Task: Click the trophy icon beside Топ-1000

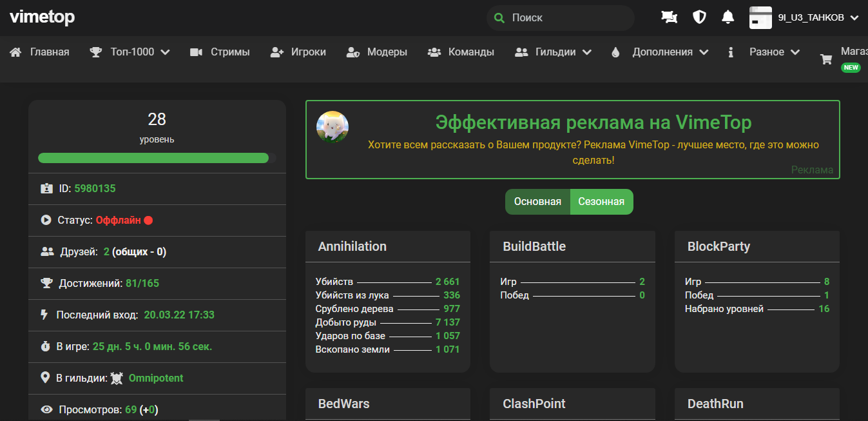Action: coord(96,52)
